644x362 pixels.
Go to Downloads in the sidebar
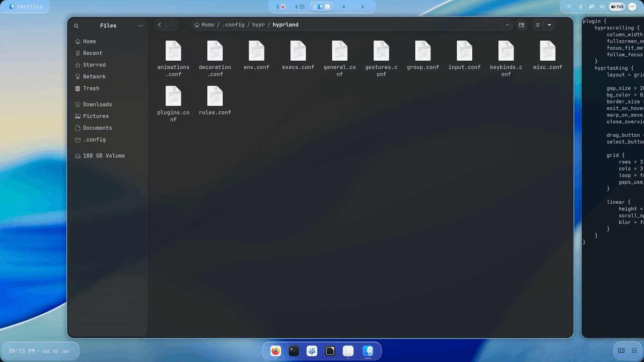point(108,105)
